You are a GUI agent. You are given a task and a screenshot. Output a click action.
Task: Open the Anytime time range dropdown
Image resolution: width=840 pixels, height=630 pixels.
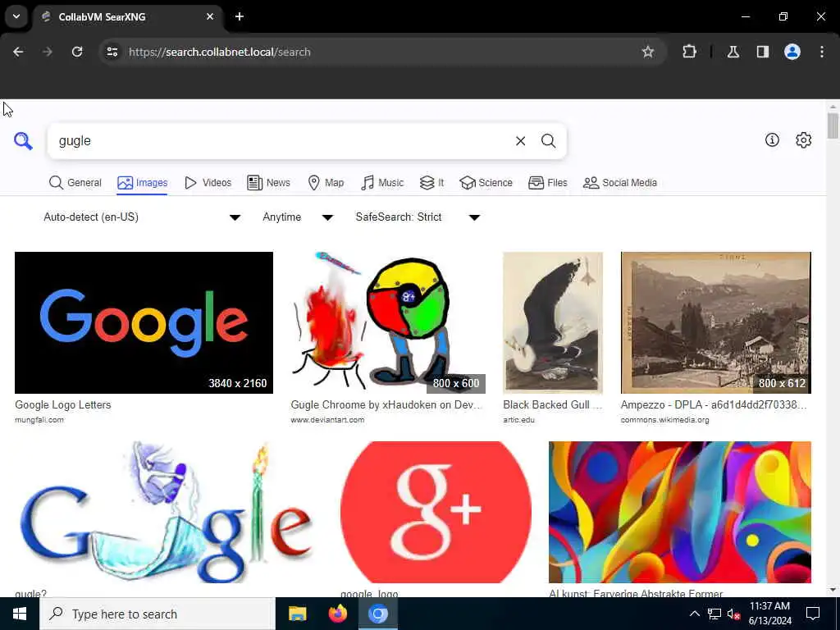298,217
